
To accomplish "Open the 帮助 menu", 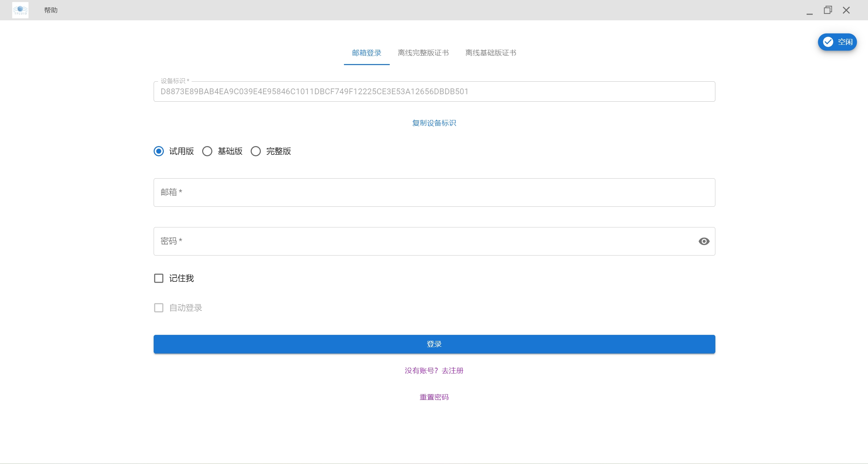I will (51, 10).
